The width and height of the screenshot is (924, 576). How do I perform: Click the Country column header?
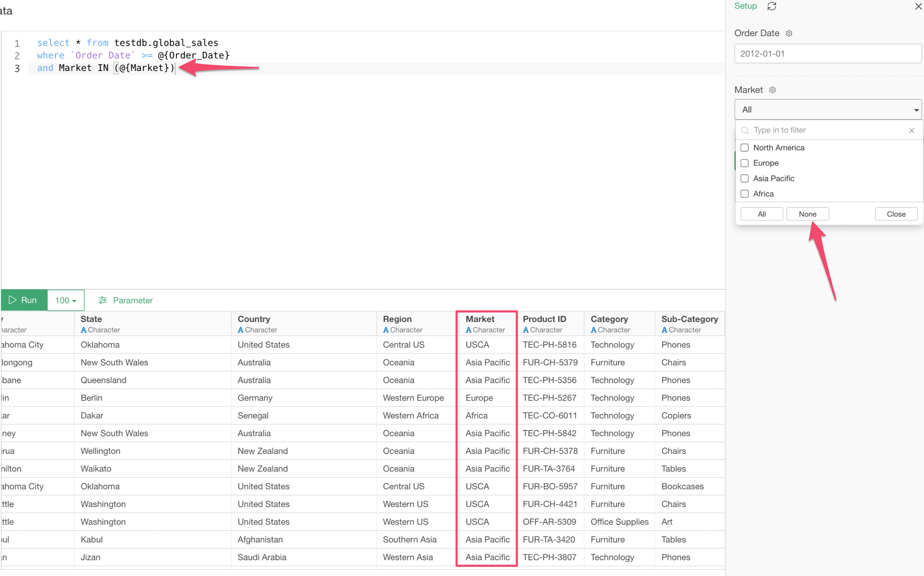coord(304,323)
